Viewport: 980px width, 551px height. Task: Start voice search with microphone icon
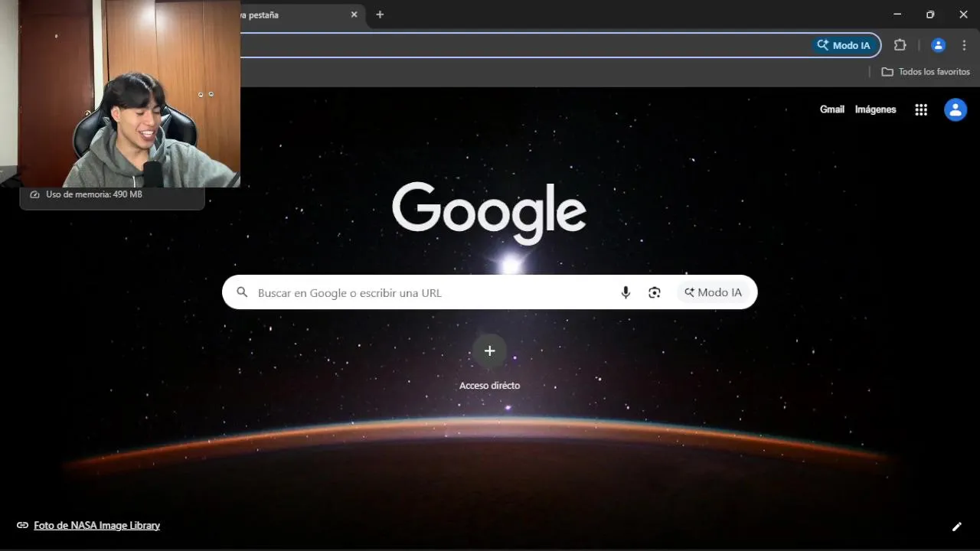pos(626,292)
